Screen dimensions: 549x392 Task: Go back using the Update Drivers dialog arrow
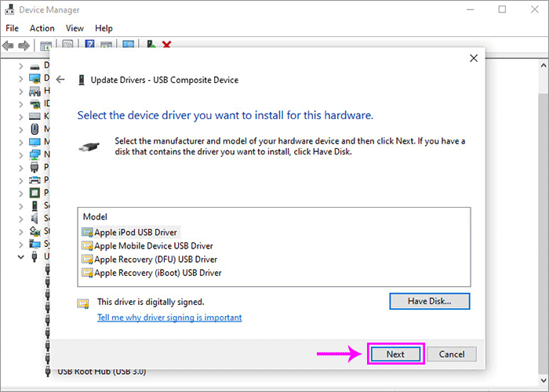pyautogui.click(x=60, y=80)
